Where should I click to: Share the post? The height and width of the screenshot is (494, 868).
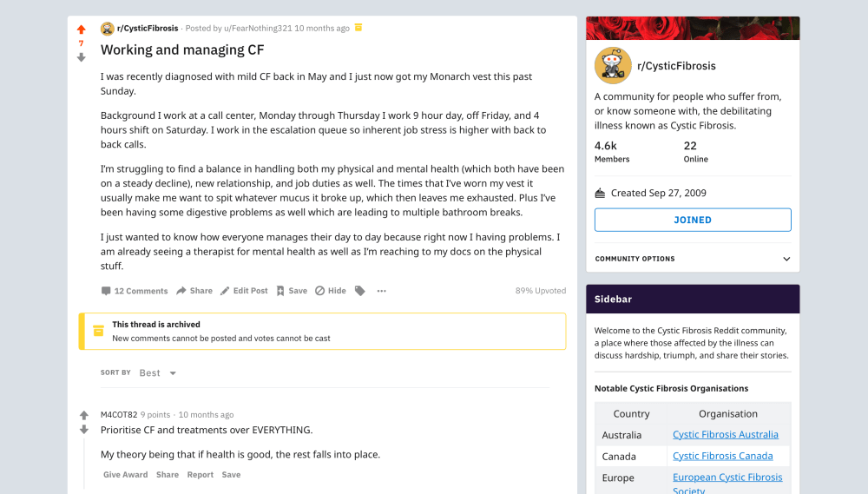[x=194, y=291]
